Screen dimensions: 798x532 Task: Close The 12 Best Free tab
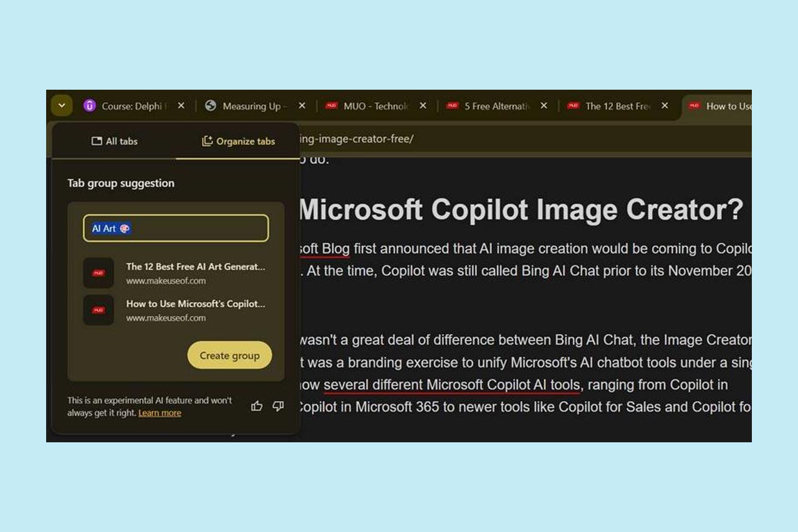tap(665, 106)
